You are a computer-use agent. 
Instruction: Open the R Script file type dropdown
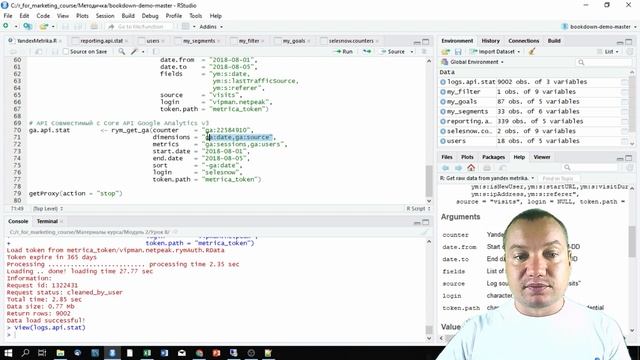click(418, 209)
